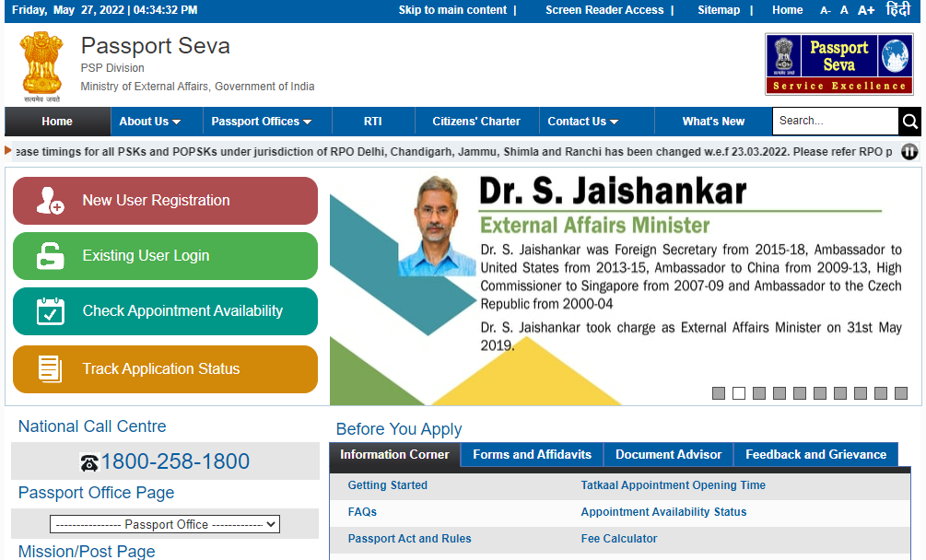Click Track Application Status button
Screen dimensions: 926x560
165,368
